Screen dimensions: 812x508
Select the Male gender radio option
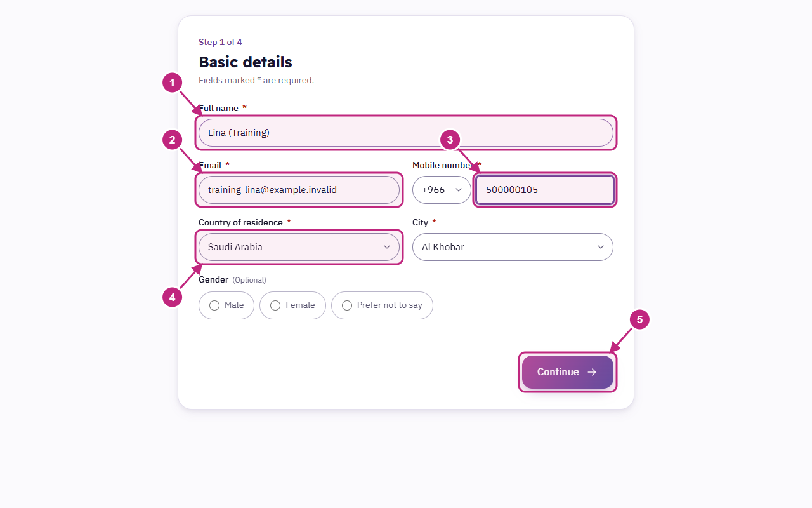click(226, 305)
